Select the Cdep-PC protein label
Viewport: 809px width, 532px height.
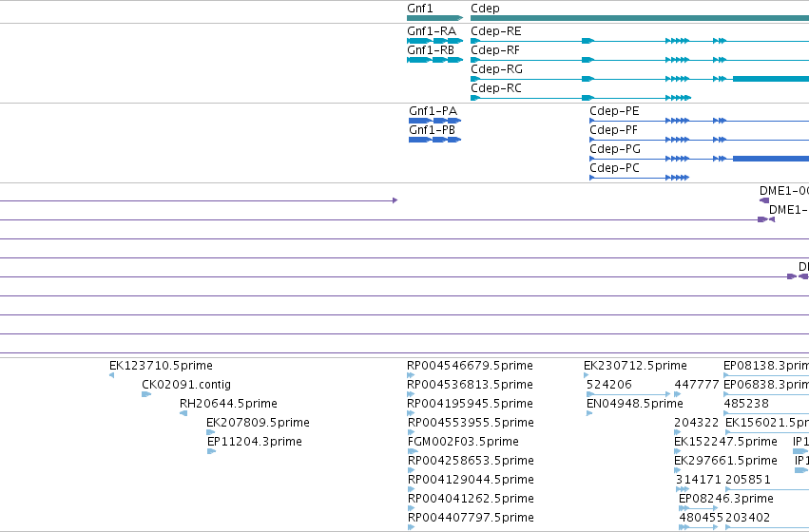(x=614, y=168)
